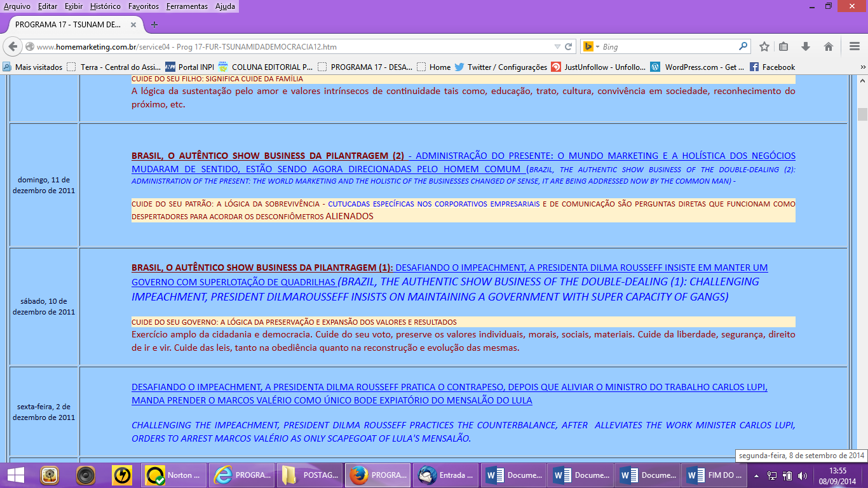The height and width of the screenshot is (488, 868).
Task: Reload the page with the refresh icon
Action: pyautogui.click(x=569, y=46)
